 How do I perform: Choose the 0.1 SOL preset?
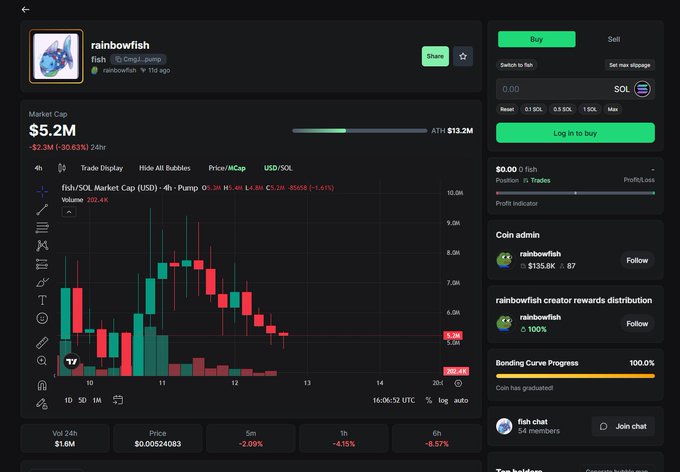(x=533, y=109)
